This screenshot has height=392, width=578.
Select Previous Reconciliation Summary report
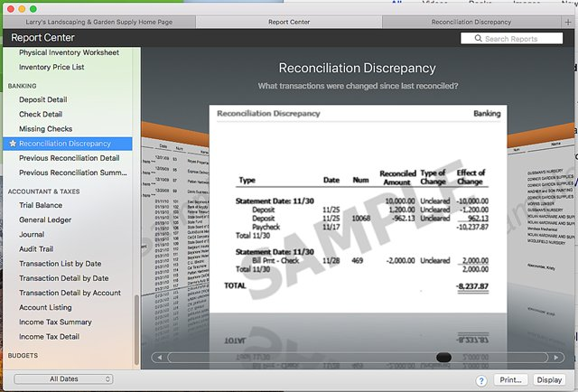coord(73,173)
